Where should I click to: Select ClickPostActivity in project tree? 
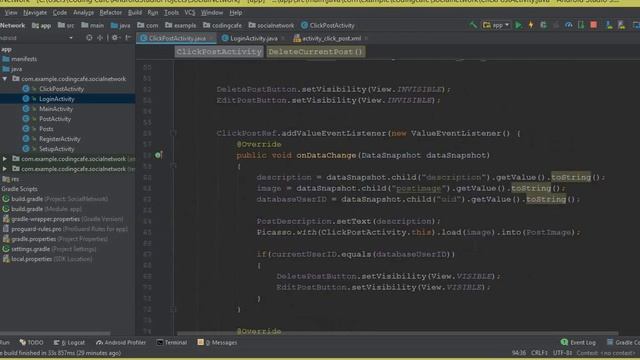coord(61,89)
